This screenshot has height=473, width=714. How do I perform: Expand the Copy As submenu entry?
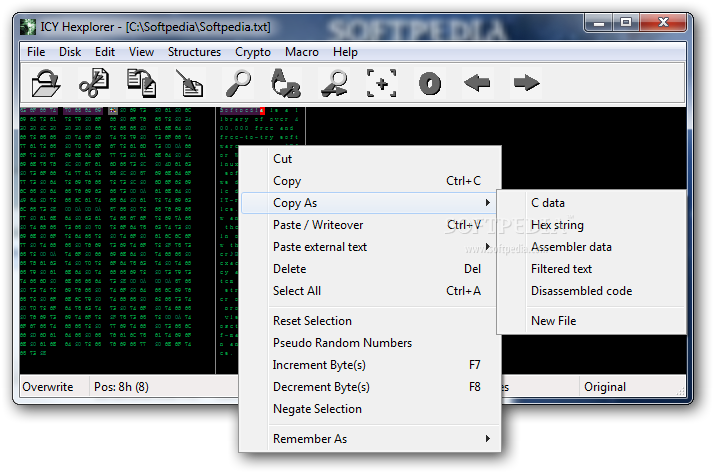(370, 203)
